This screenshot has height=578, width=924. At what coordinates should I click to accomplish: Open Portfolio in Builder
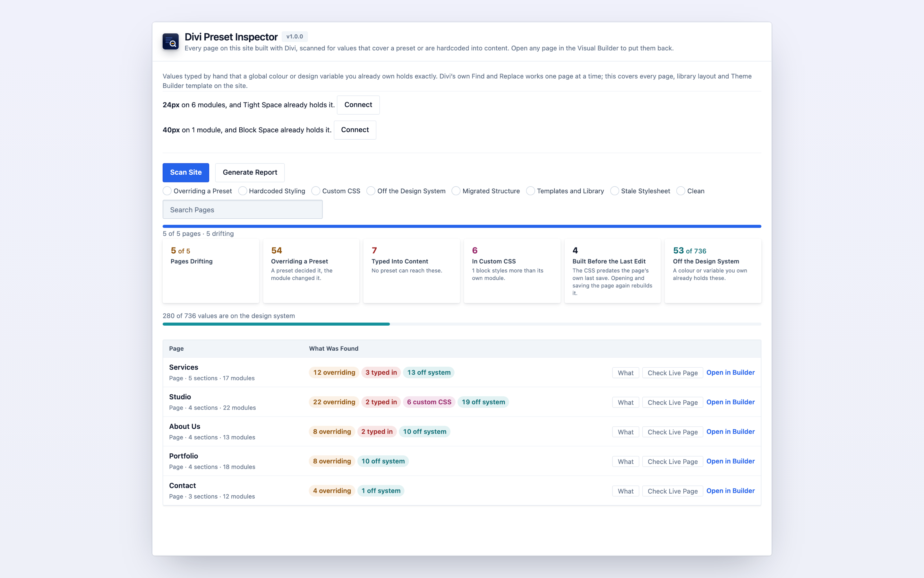[731, 461]
